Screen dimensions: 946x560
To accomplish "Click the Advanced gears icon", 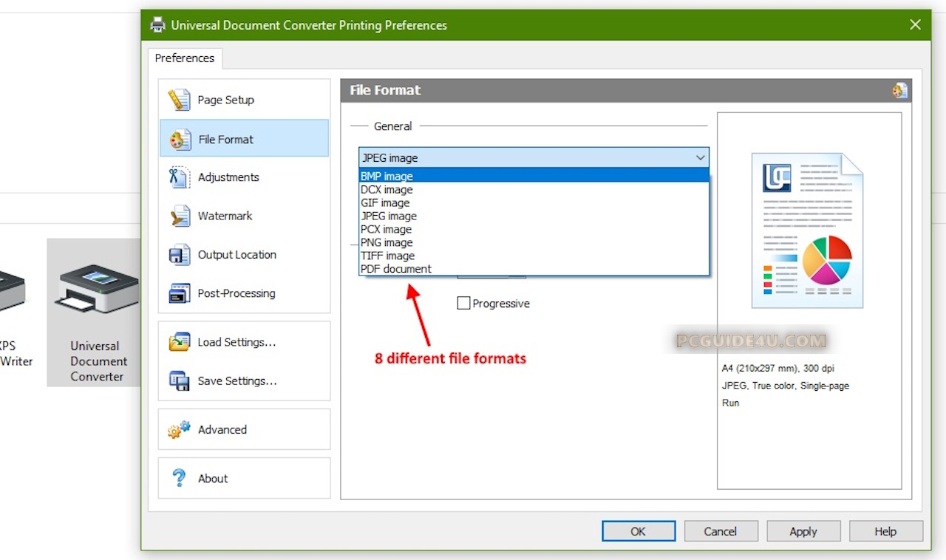I will coord(179,429).
